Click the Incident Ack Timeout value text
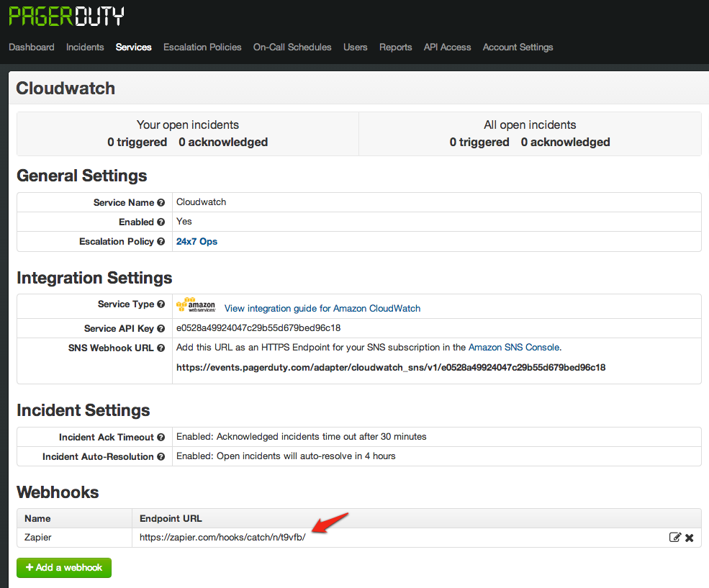 tap(301, 437)
